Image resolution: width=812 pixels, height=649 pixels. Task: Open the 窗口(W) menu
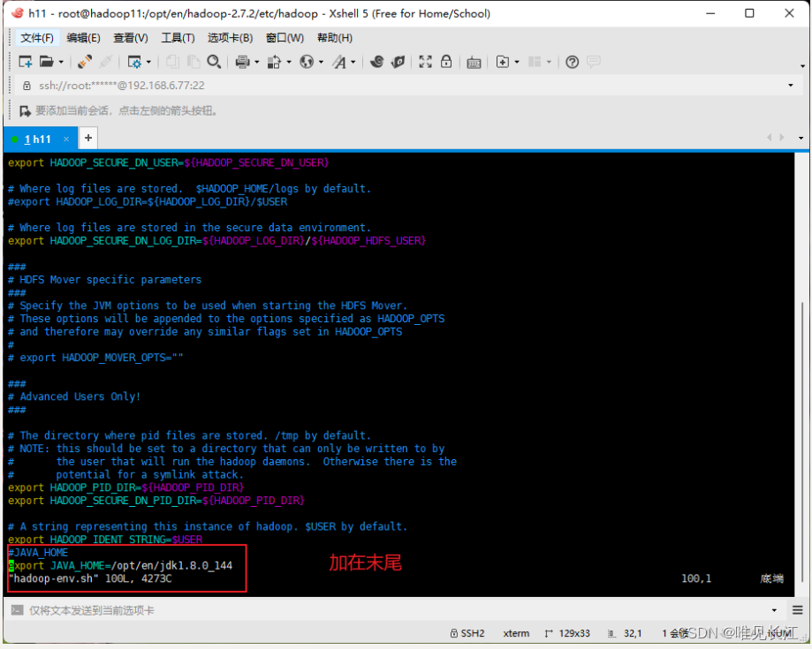click(x=285, y=38)
